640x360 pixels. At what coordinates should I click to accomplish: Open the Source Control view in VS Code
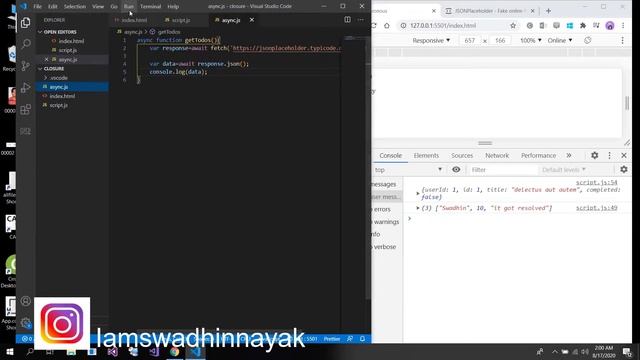point(25,66)
